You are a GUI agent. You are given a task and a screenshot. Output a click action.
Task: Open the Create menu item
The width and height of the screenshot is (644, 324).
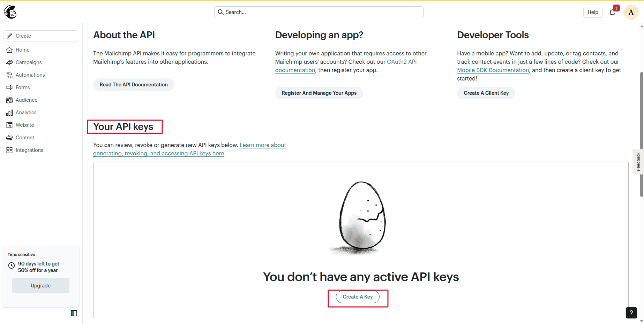(40, 36)
